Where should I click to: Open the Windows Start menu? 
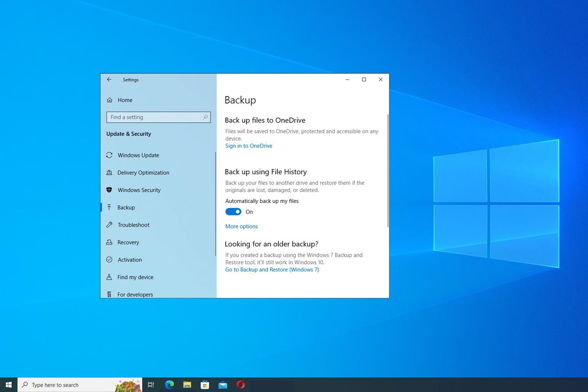(8, 385)
